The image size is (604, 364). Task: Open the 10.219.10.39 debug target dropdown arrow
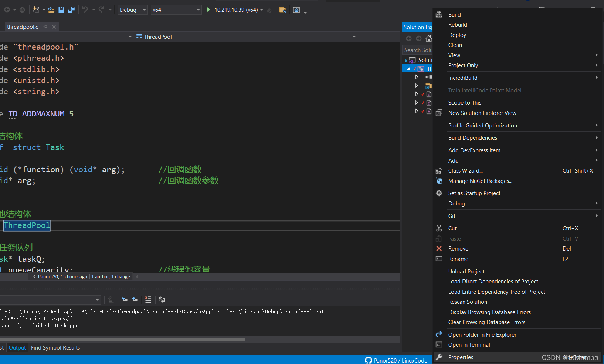point(262,10)
